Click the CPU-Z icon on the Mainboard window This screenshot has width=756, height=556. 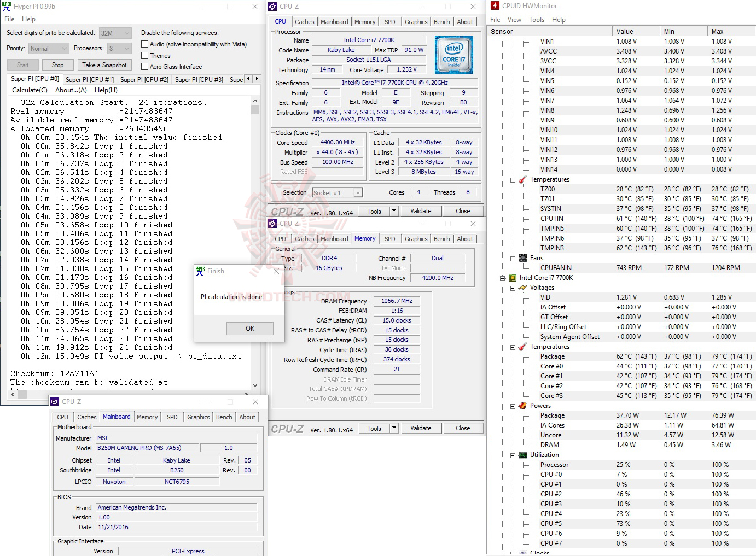[x=55, y=401]
